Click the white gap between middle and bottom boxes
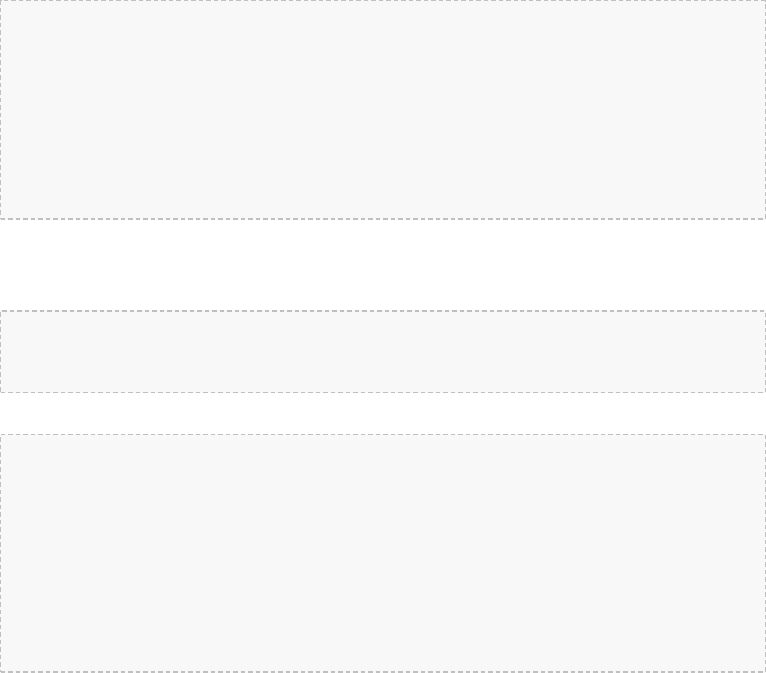 point(383,413)
